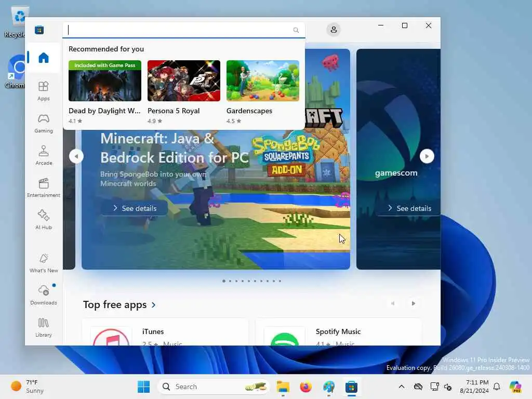
Task: Open Persona 5 Royal recommendation thumbnail
Action: (x=183, y=81)
